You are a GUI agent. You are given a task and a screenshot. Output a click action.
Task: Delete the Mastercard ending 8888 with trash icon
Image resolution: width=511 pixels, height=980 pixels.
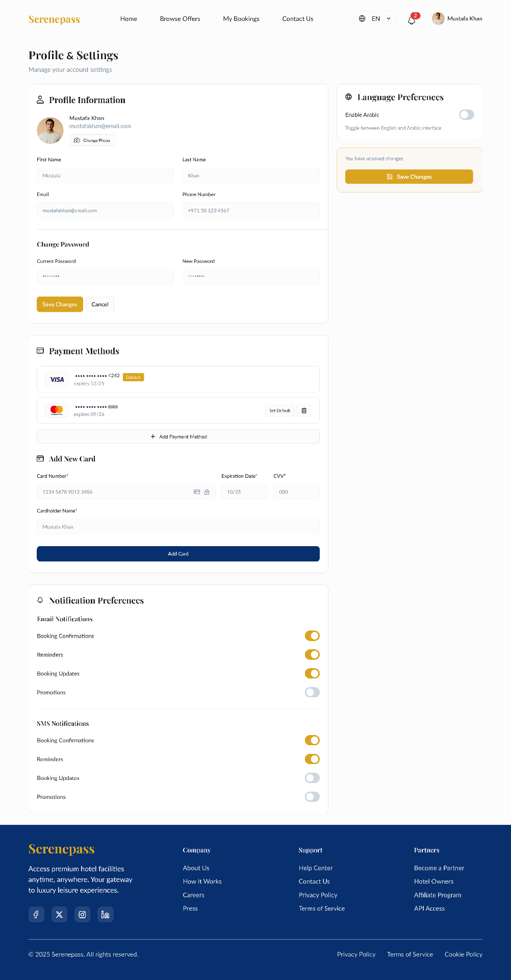tap(304, 410)
